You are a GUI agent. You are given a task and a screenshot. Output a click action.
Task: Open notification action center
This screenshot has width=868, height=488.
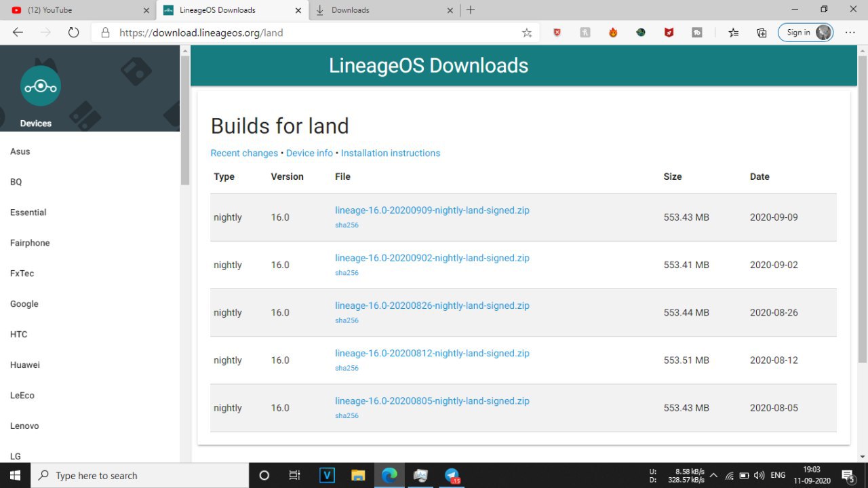coord(848,475)
